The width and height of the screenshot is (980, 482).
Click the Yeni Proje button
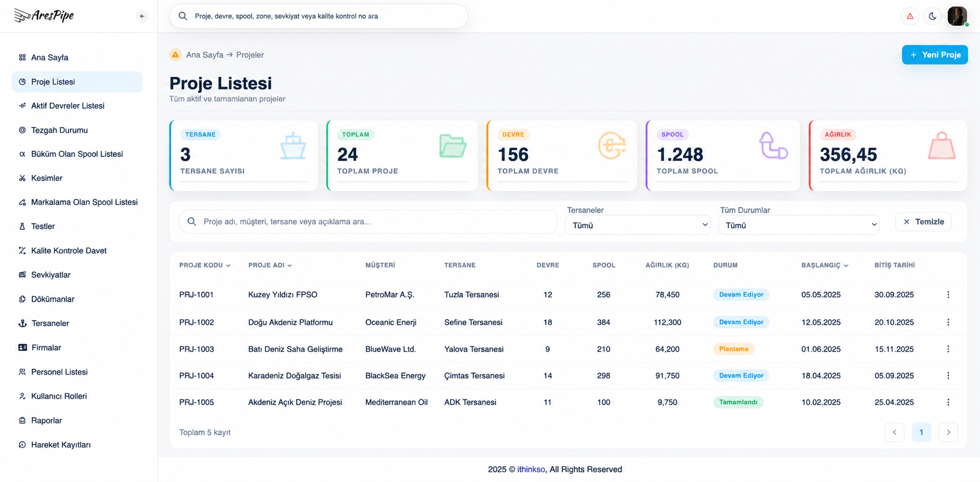[x=935, y=55]
